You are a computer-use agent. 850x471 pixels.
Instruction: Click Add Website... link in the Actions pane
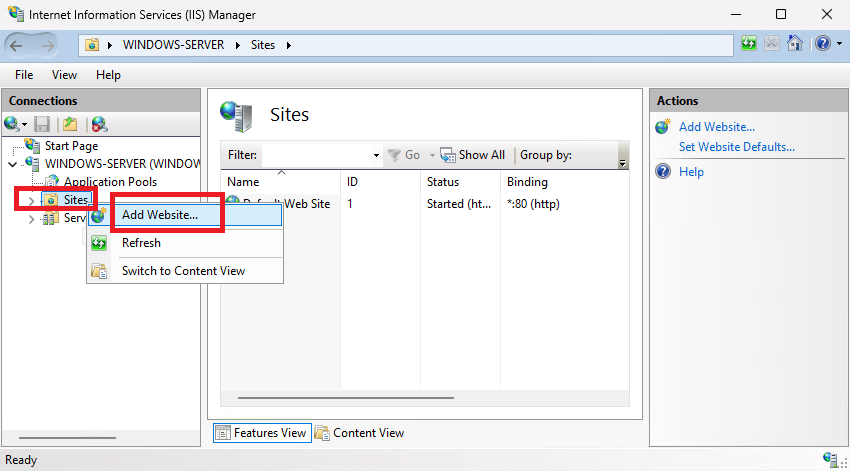click(x=717, y=127)
